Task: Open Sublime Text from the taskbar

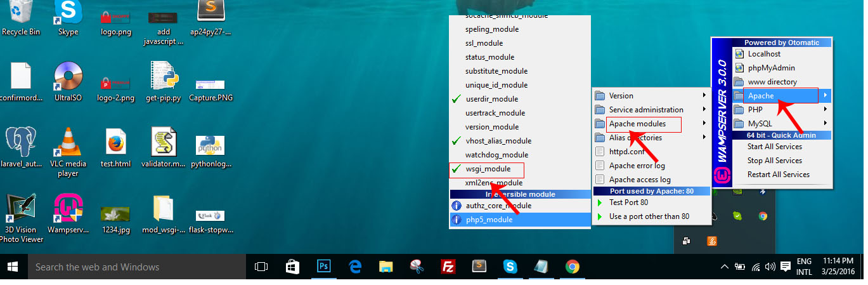Action: pos(479,267)
